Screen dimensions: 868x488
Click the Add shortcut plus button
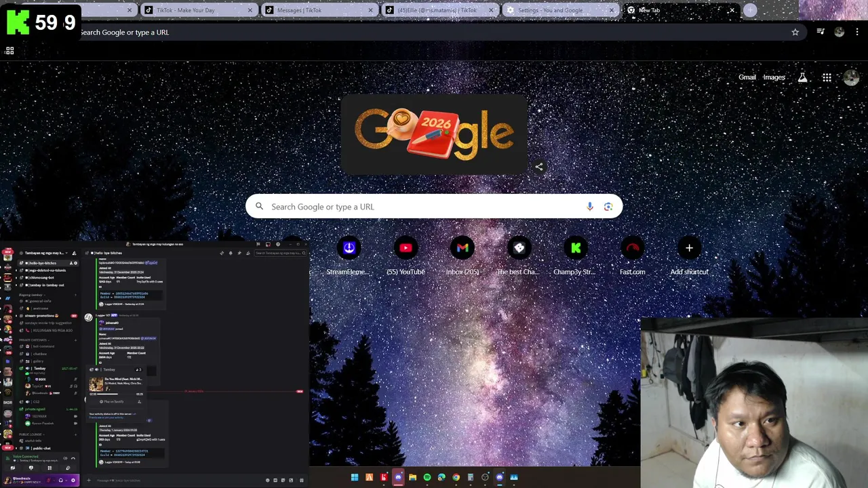click(689, 248)
